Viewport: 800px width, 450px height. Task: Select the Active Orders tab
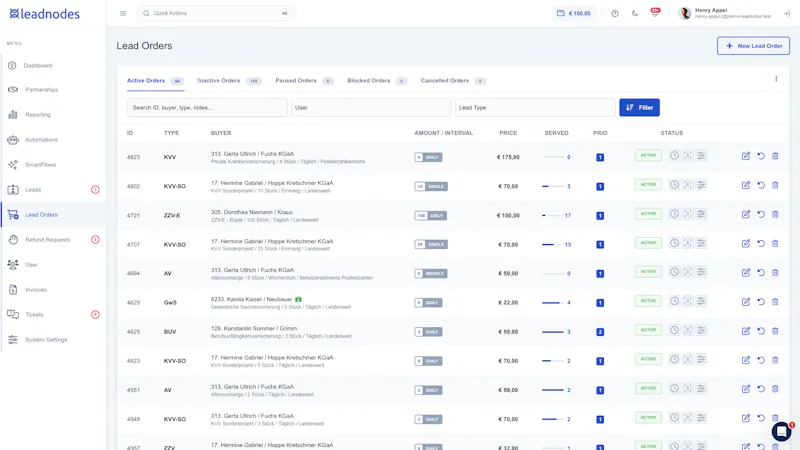coord(155,81)
